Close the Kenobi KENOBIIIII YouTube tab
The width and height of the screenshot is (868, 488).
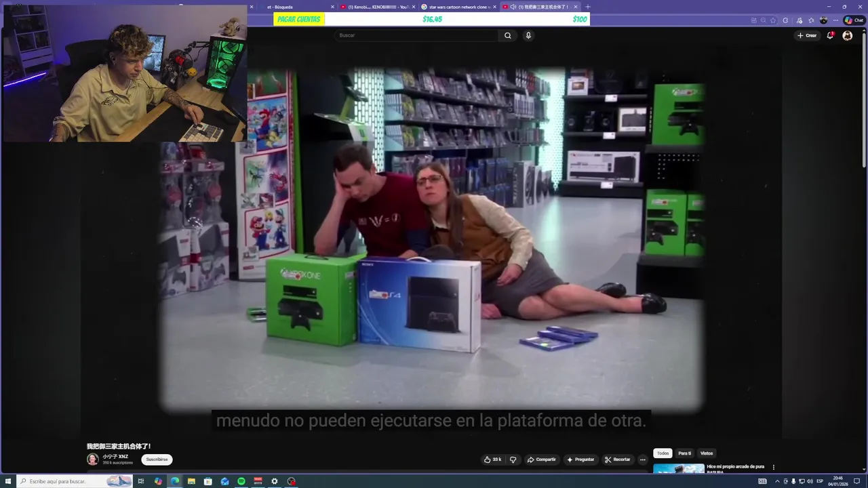[414, 7]
